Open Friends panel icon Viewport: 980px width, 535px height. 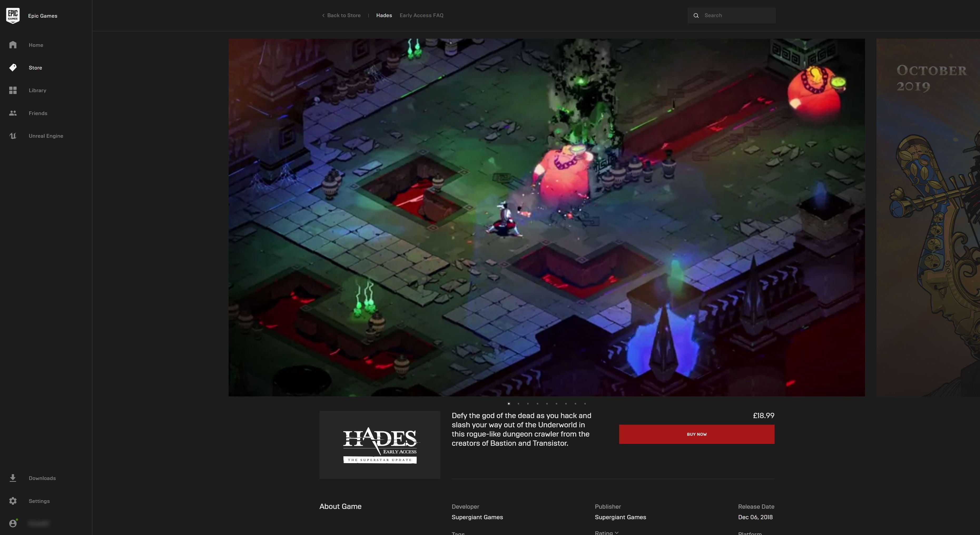(13, 113)
